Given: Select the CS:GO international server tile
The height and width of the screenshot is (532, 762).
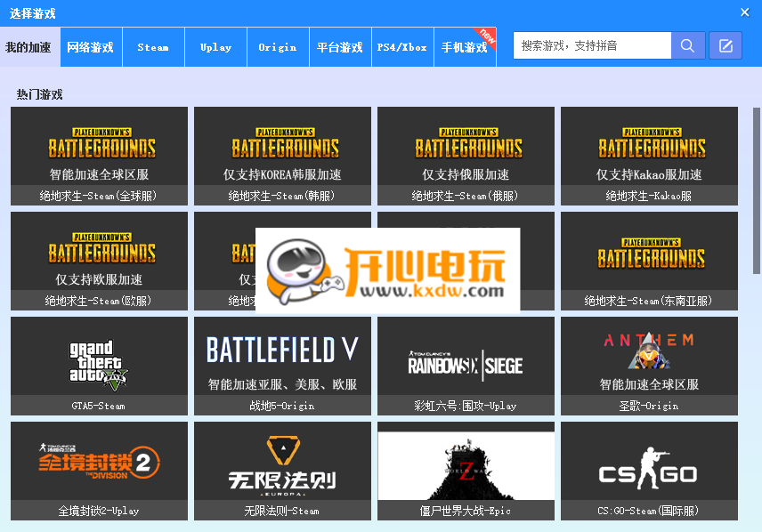Looking at the screenshot, I should tap(649, 472).
